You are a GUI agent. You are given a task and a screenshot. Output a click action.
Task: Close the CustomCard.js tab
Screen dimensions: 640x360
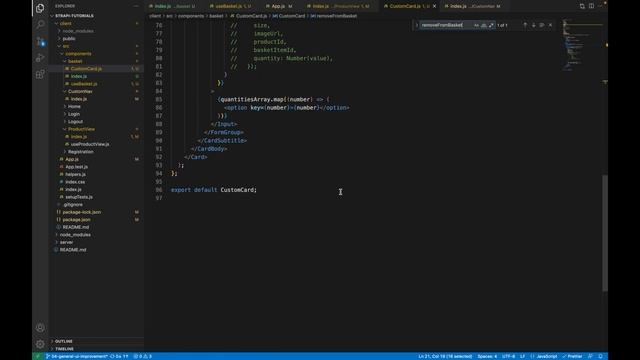434,6
